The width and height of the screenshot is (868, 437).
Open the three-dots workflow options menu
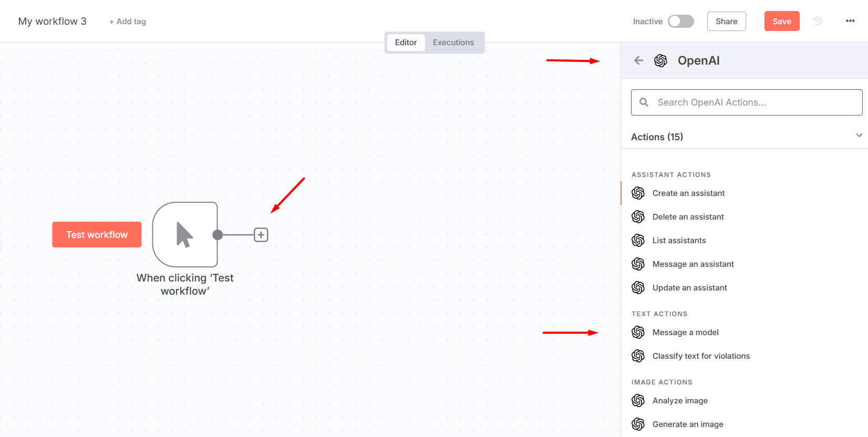point(850,21)
